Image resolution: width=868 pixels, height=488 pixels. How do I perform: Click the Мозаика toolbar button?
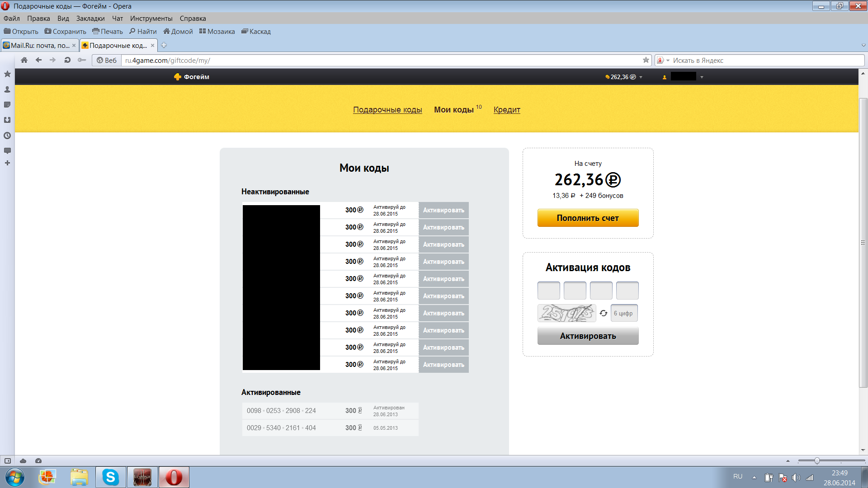click(217, 32)
